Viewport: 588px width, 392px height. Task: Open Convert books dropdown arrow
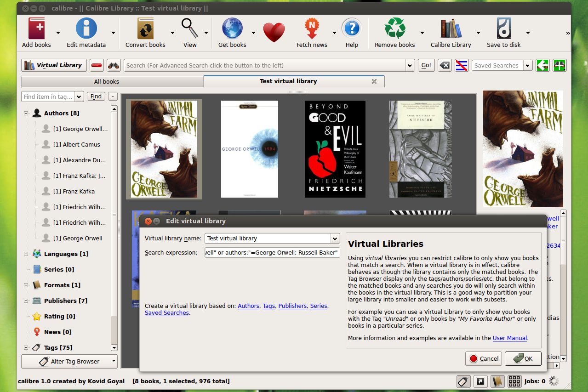[x=172, y=33]
